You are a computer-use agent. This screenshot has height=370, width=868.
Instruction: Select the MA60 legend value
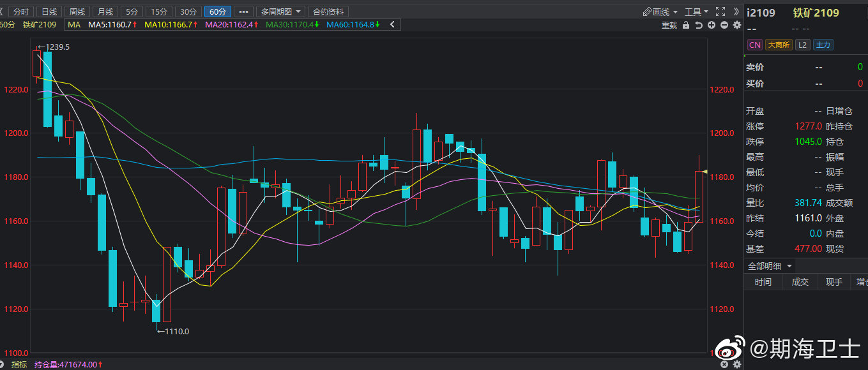(x=353, y=25)
